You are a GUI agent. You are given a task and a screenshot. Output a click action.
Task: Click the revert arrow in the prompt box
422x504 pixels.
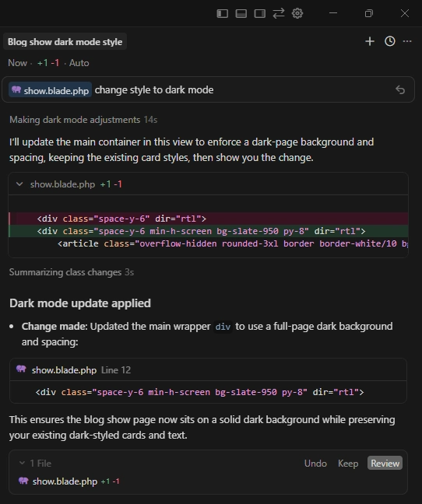(x=400, y=90)
